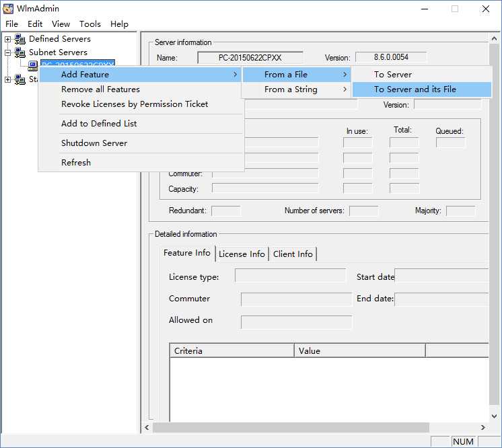The width and height of the screenshot is (502, 448).
Task: Select the Subnet Servers tree label
Action: pyautogui.click(x=59, y=52)
